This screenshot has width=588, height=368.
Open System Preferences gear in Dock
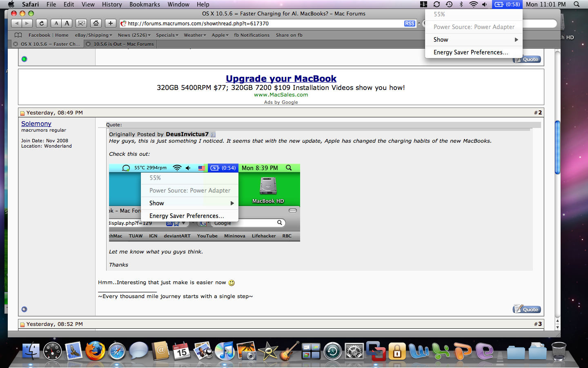(354, 351)
